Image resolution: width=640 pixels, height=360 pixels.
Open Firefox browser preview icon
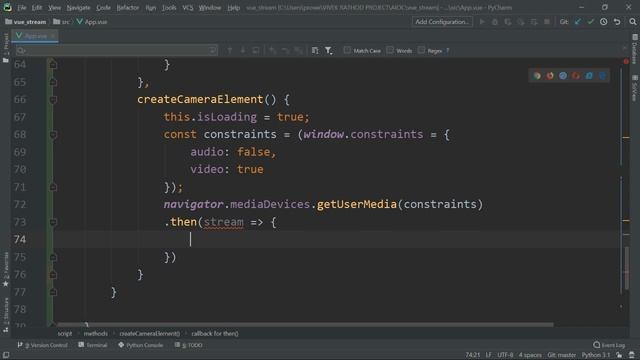[550, 76]
